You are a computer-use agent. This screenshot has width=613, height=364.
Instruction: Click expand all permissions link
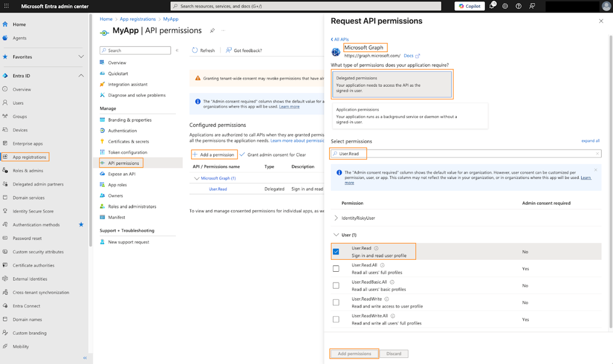[590, 141]
